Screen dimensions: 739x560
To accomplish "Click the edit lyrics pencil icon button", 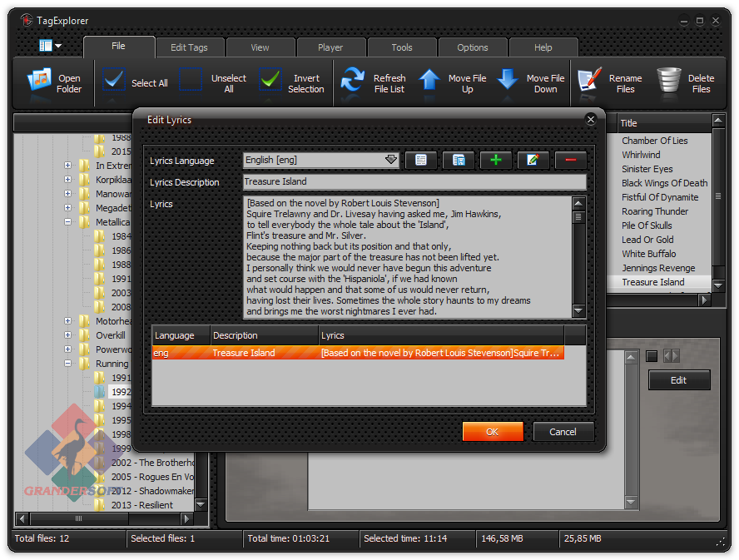I will coord(533,161).
